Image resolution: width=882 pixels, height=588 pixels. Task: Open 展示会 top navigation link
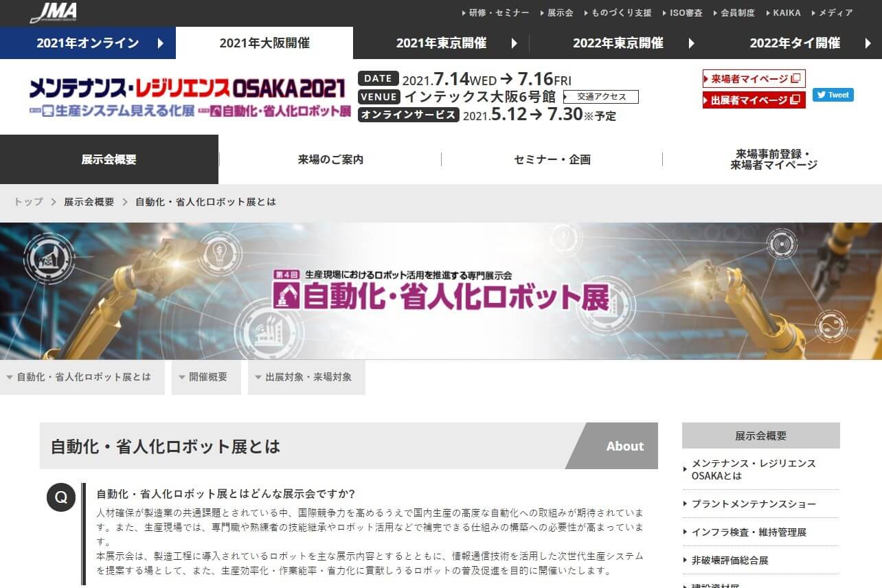click(x=556, y=12)
